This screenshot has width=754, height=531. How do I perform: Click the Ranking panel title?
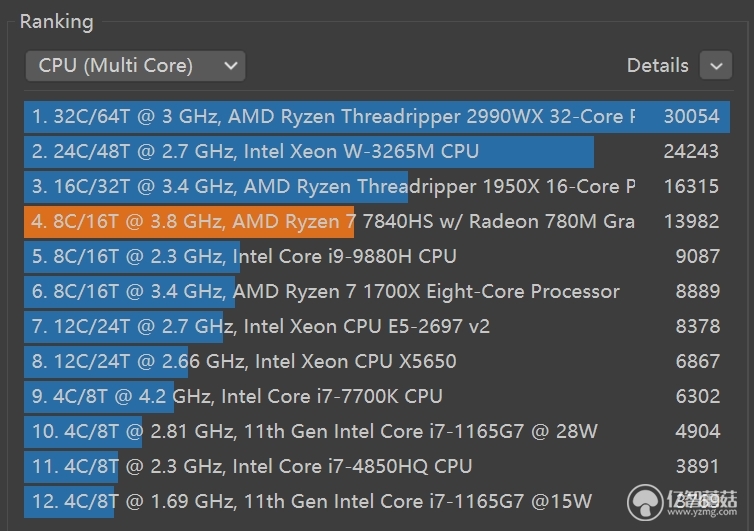tap(56, 21)
